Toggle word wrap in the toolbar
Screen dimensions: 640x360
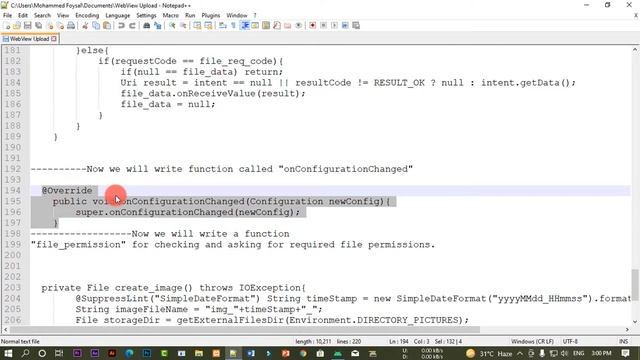click(223, 25)
